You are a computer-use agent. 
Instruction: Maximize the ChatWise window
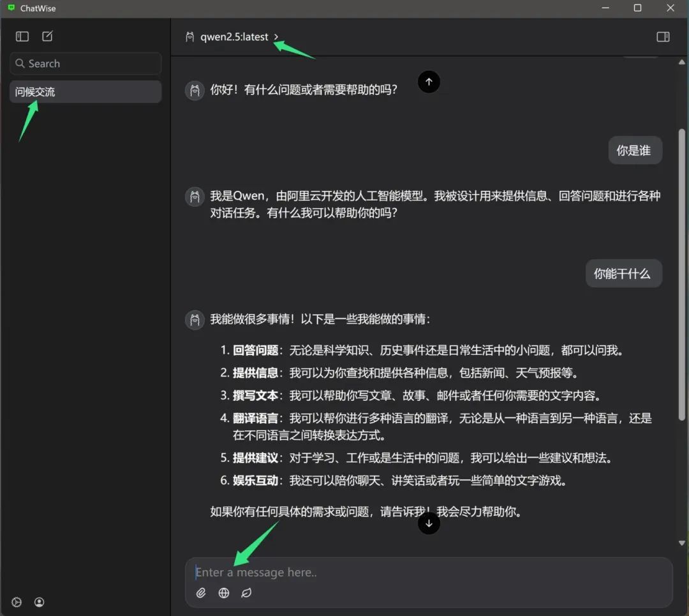[x=637, y=8]
